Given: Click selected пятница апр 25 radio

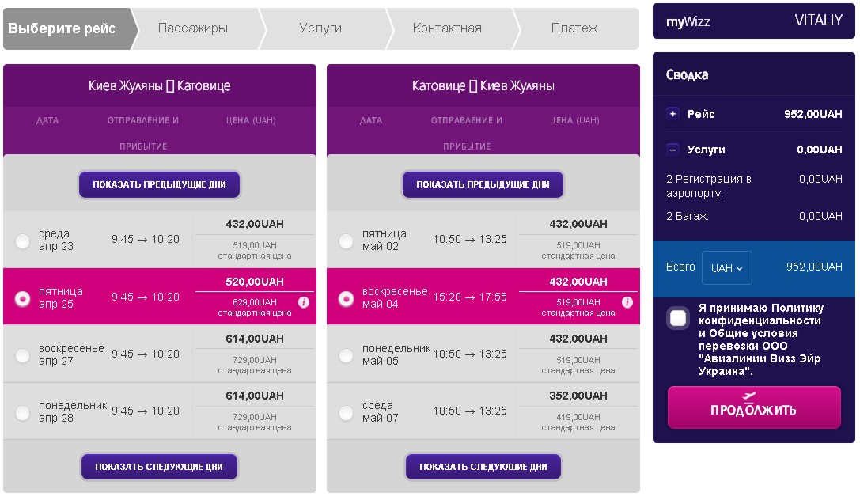Looking at the screenshot, I should point(22,298).
